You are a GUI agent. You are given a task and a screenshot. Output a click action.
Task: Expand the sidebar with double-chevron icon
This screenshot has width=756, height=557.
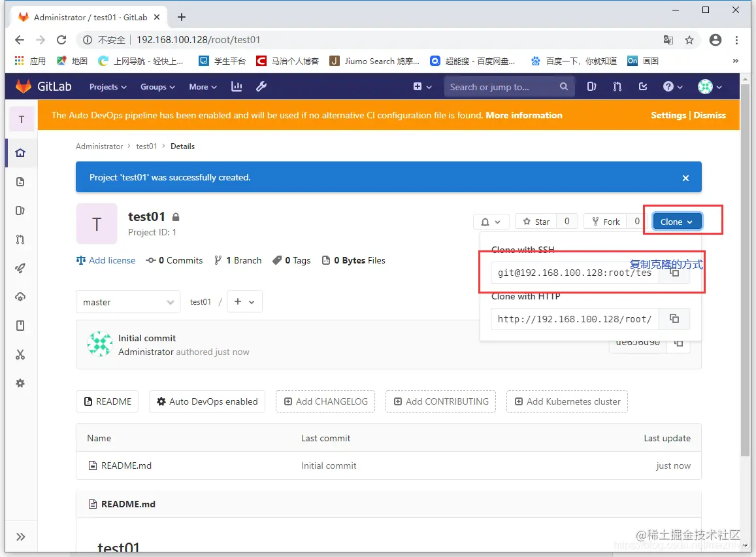(x=20, y=537)
